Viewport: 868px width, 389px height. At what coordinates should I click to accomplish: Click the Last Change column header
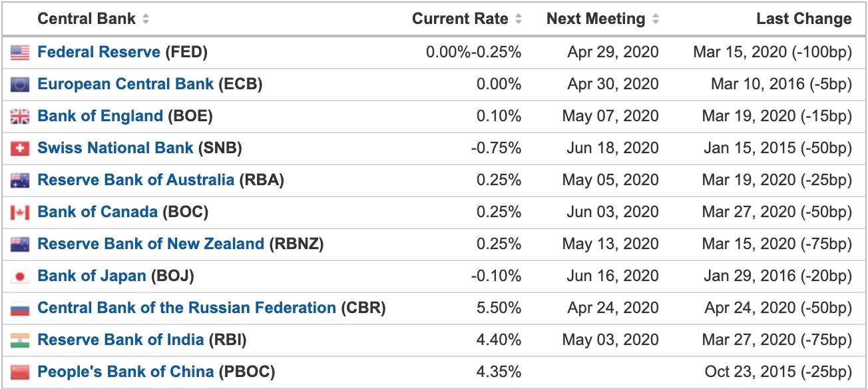(x=804, y=19)
